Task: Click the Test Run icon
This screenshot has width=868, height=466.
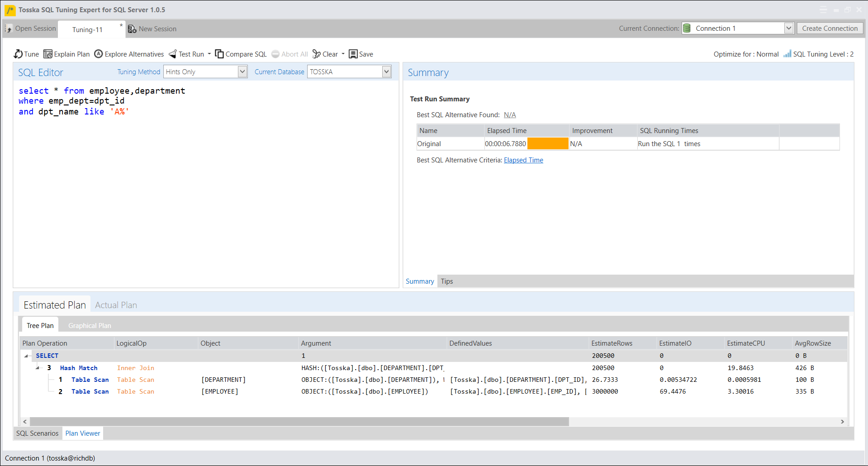Action: [173, 54]
